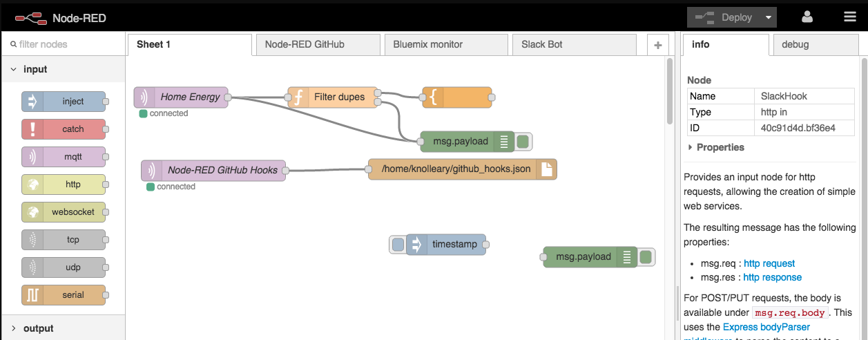This screenshot has height=340, width=868.
Task: Open the Deploy dropdown arrow
Action: point(768,17)
